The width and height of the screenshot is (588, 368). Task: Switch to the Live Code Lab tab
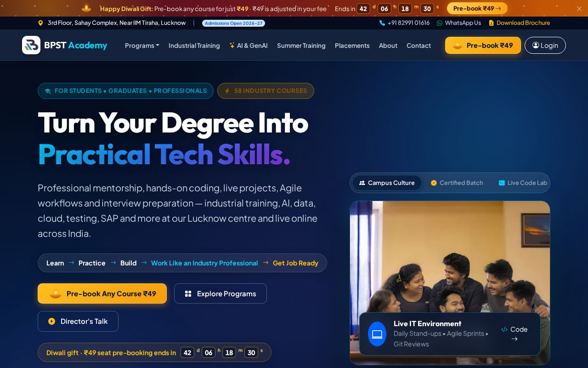[x=523, y=183]
